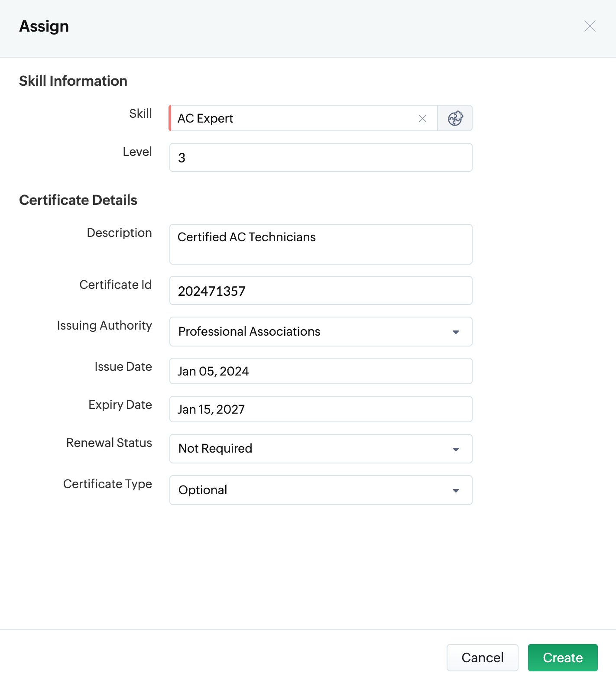Image resolution: width=616 pixels, height=693 pixels.
Task: Expand the Renewal Status dropdown
Action: click(312, 449)
